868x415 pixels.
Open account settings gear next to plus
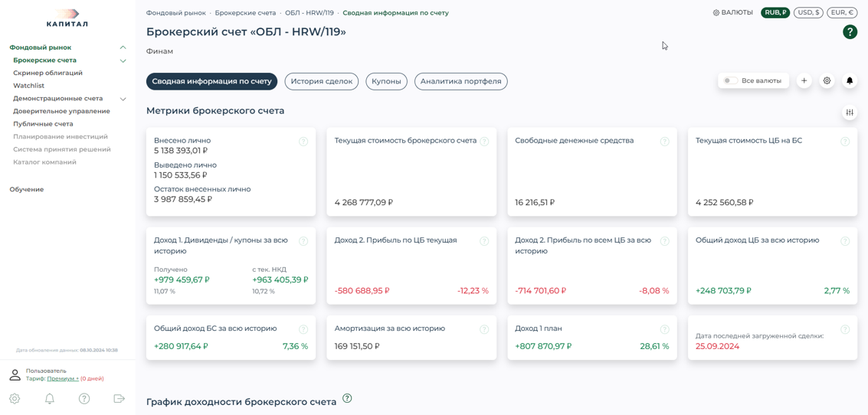click(827, 81)
